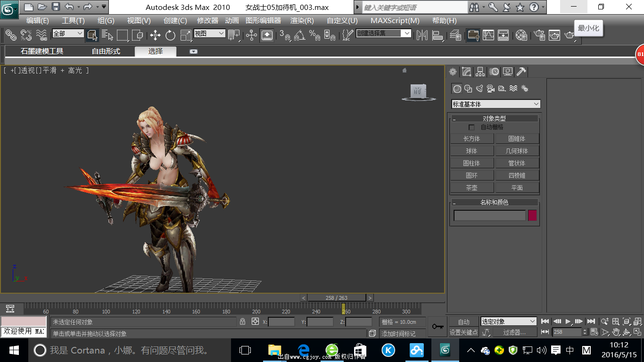
Task: Open the Curve Editor icon
Action: pos(488,35)
